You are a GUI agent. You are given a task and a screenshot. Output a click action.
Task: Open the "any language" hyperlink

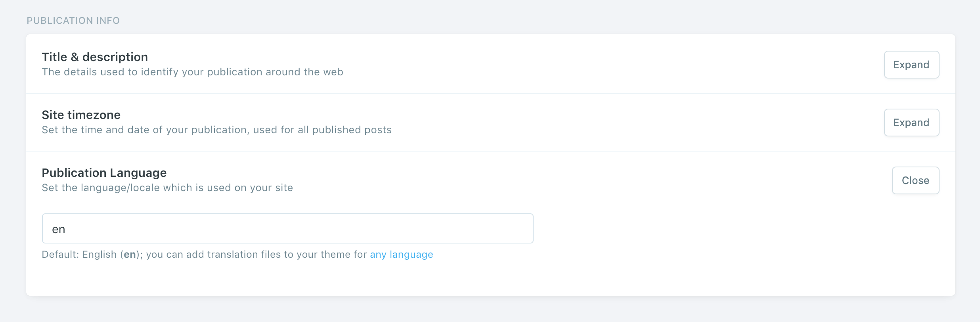tap(401, 254)
